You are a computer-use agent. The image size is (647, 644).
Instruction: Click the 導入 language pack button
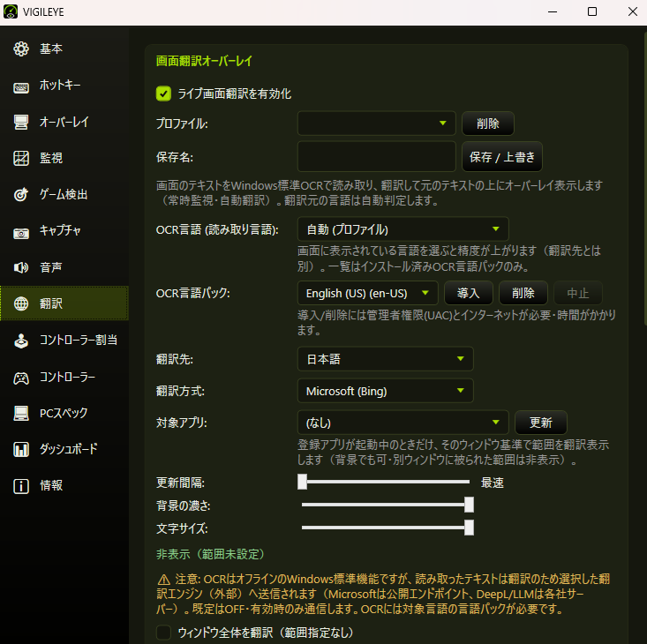click(x=469, y=293)
